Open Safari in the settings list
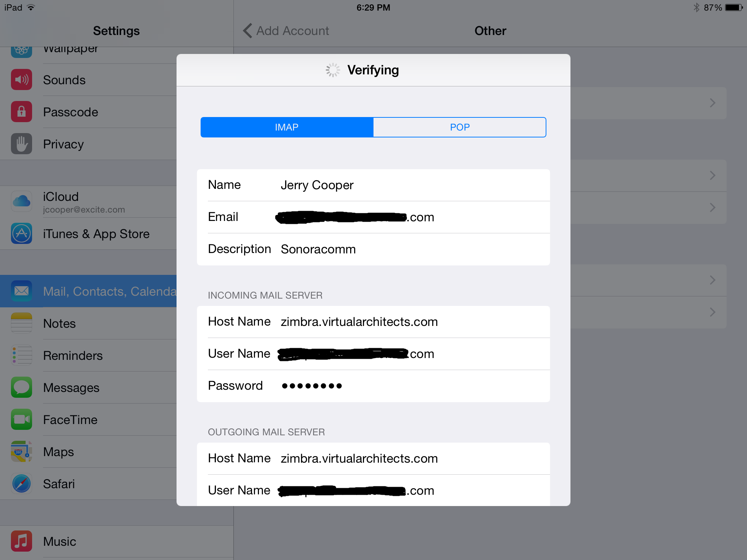 point(88,484)
